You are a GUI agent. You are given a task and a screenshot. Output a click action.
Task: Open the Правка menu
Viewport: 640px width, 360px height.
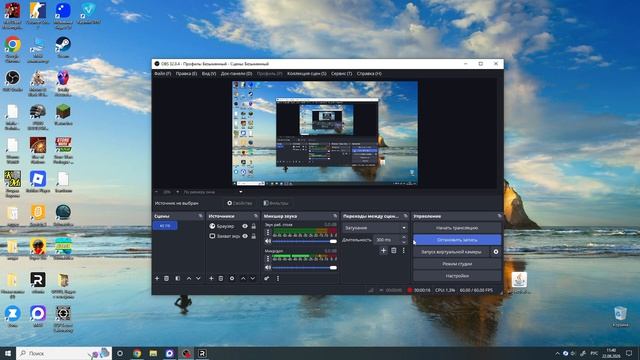(186, 74)
